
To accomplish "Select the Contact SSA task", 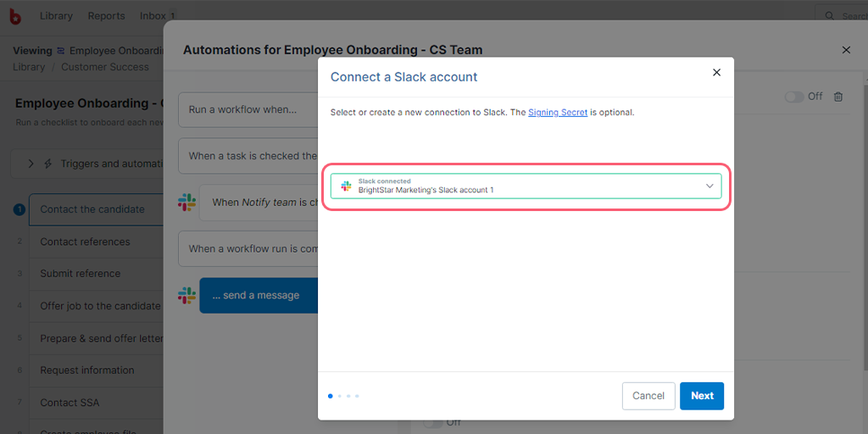I will point(96,403).
